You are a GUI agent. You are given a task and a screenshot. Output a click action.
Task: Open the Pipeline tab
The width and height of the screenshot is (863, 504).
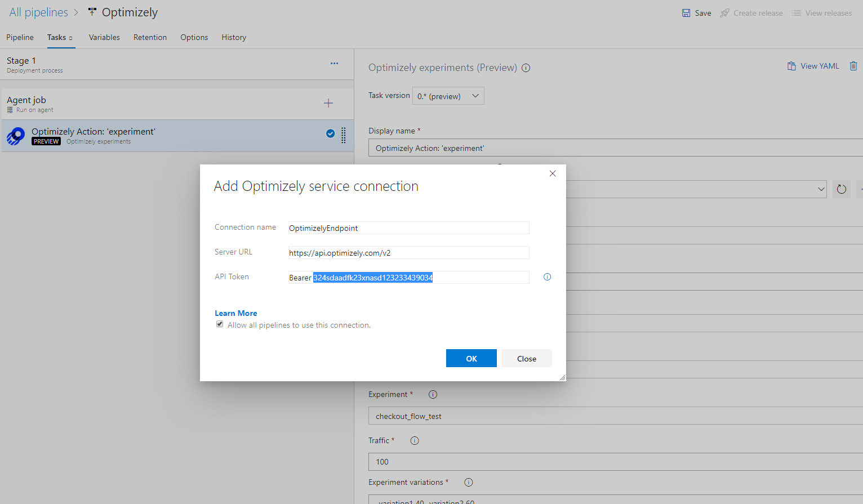(20, 37)
